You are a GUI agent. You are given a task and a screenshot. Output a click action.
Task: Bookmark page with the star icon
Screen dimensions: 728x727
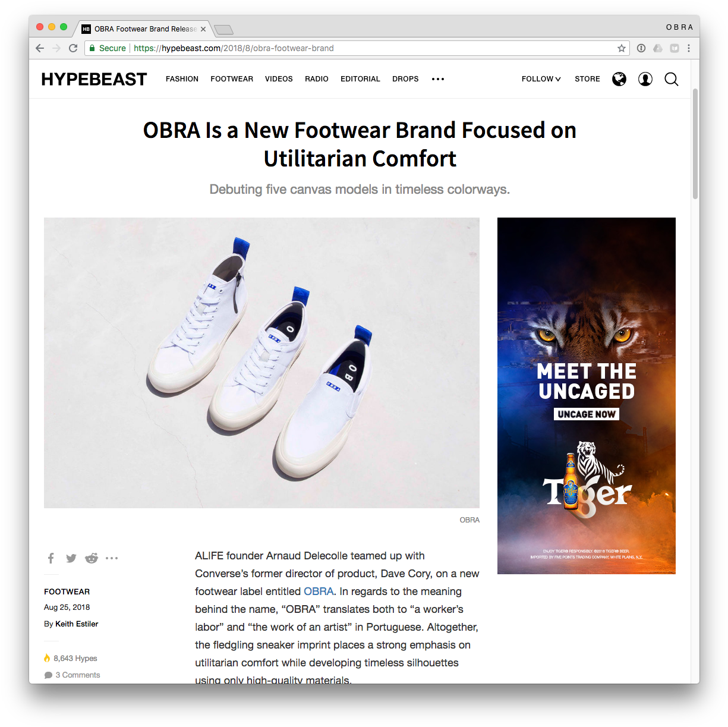622,48
